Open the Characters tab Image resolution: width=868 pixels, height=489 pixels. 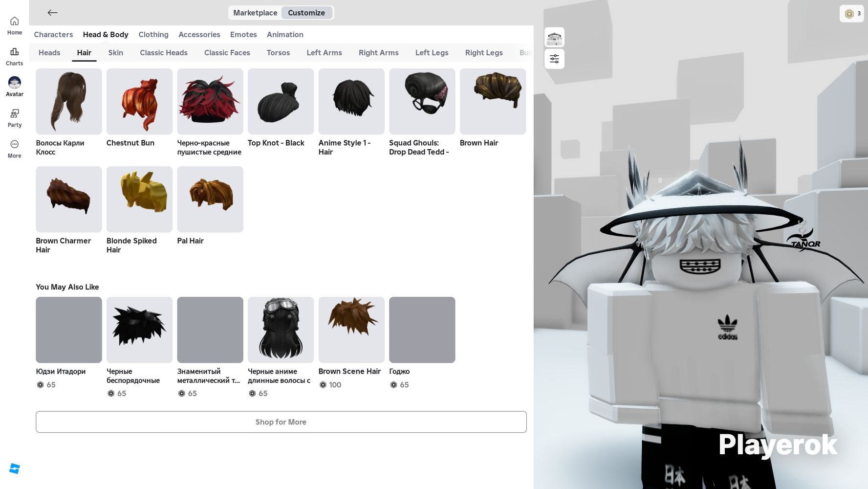53,35
